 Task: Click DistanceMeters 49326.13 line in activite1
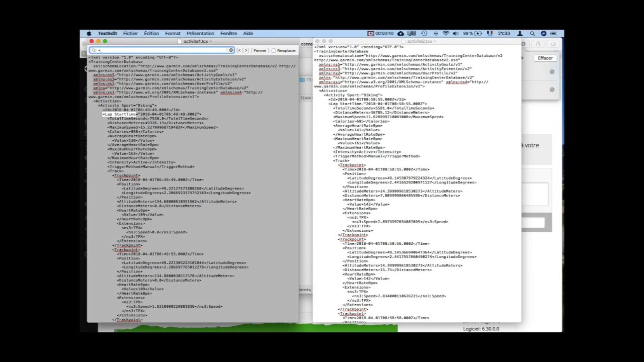(154, 123)
